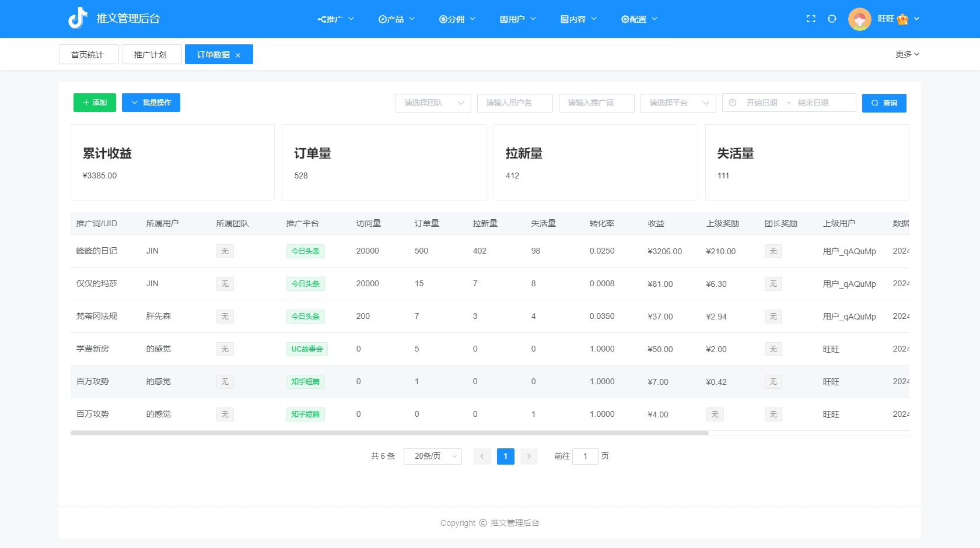The width and height of the screenshot is (980, 548).
Task: Open the 20条/页 page size selector
Action: (x=433, y=456)
